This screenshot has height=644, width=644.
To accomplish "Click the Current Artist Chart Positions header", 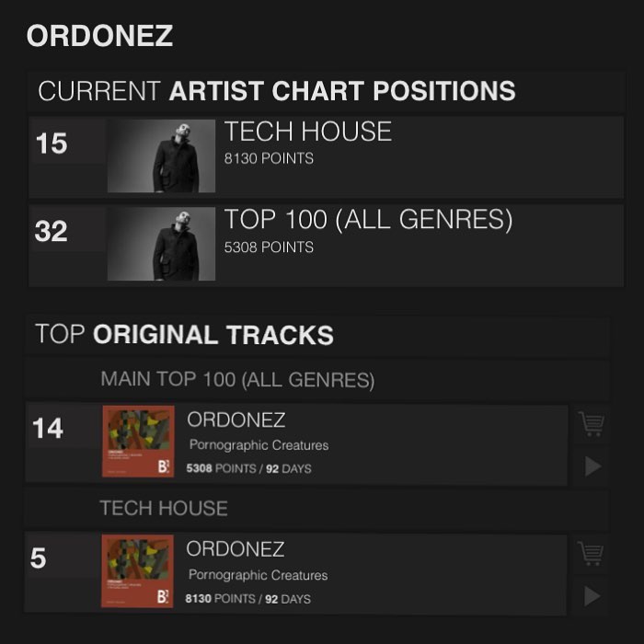I will coord(276,91).
